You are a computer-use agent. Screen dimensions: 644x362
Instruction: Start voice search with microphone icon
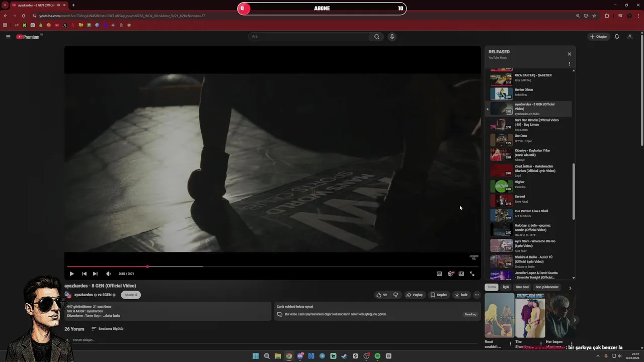392,37
